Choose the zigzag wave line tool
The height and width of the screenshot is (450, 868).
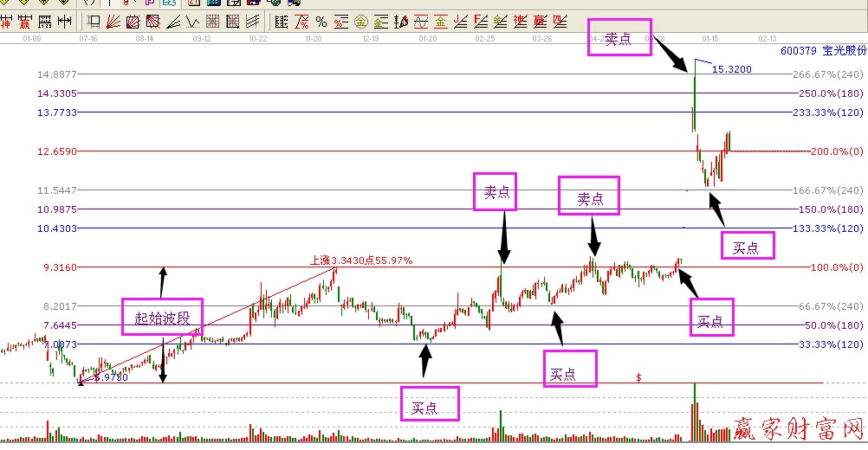(x=192, y=21)
